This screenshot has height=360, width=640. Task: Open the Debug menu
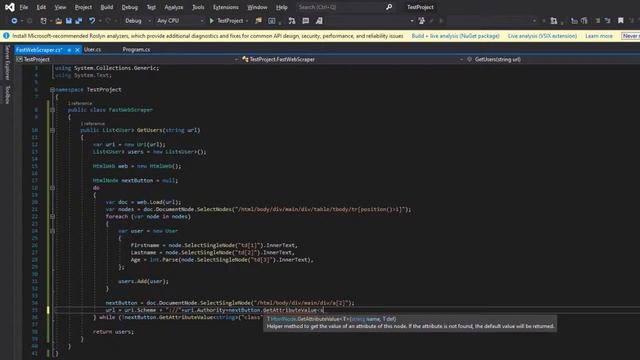click(130, 7)
